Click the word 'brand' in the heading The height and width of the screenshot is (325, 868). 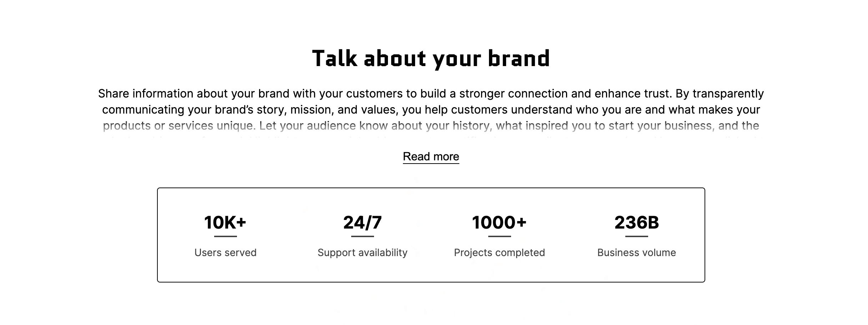(x=519, y=59)
